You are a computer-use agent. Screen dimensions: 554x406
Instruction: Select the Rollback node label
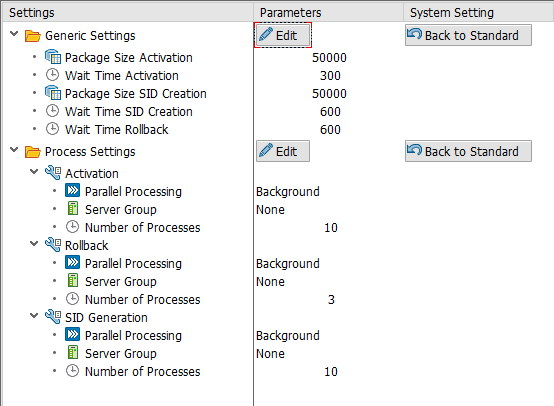pos(87,246)
